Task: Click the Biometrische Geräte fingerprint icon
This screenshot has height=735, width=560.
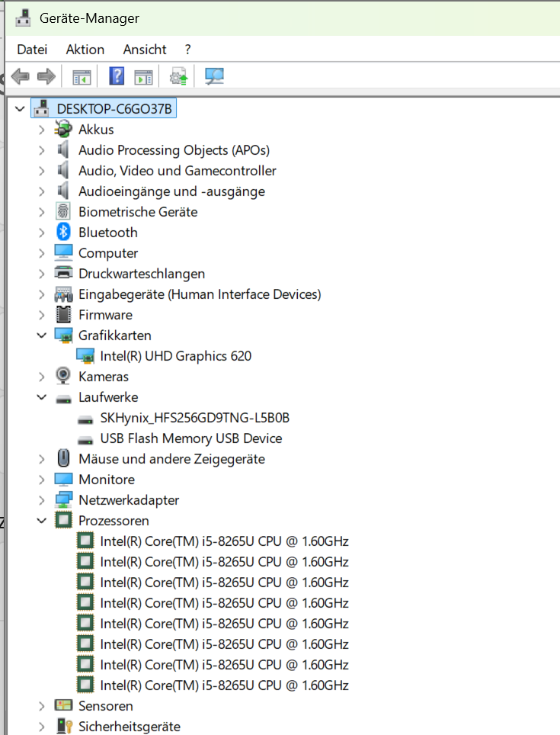Action: tap(63, 211)
